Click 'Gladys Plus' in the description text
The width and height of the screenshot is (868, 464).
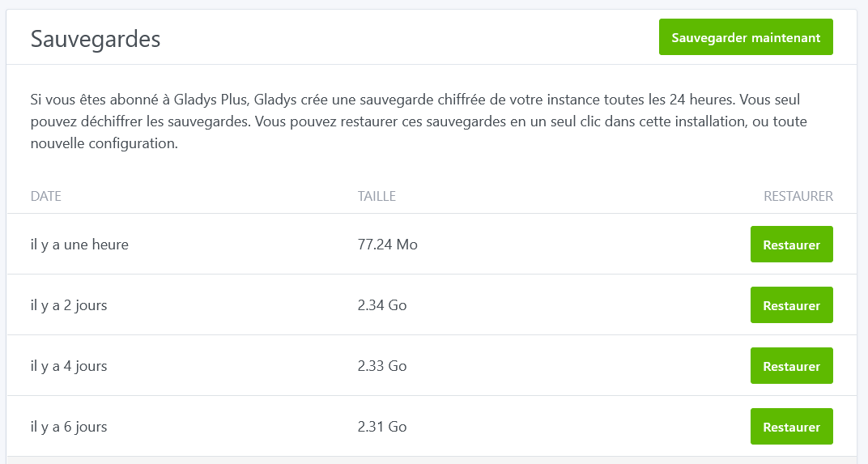click(x=211, y=100)
